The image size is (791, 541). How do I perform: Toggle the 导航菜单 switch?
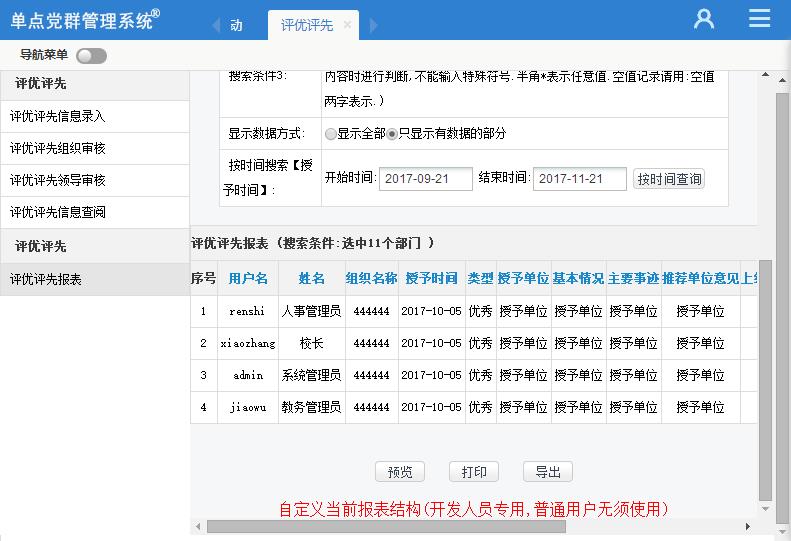[91, 56]
